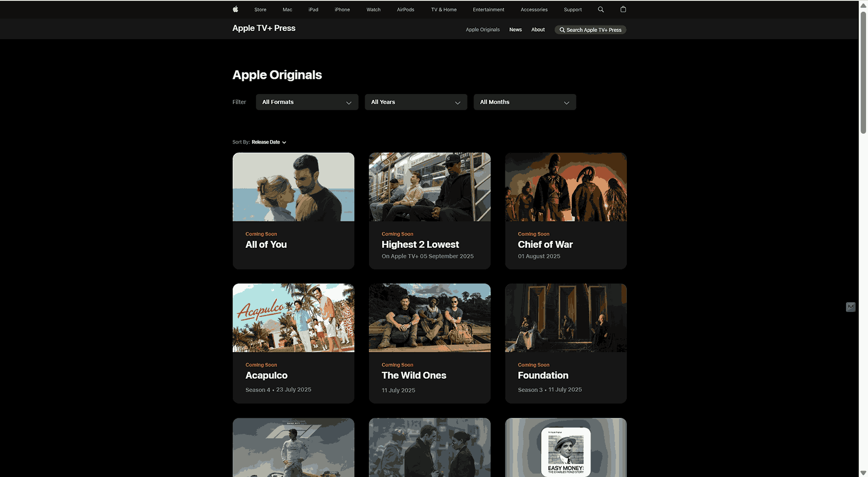This screenshot has height=477, width=868.
Task: Expand the Release Date sort menu
Action: 269,142
